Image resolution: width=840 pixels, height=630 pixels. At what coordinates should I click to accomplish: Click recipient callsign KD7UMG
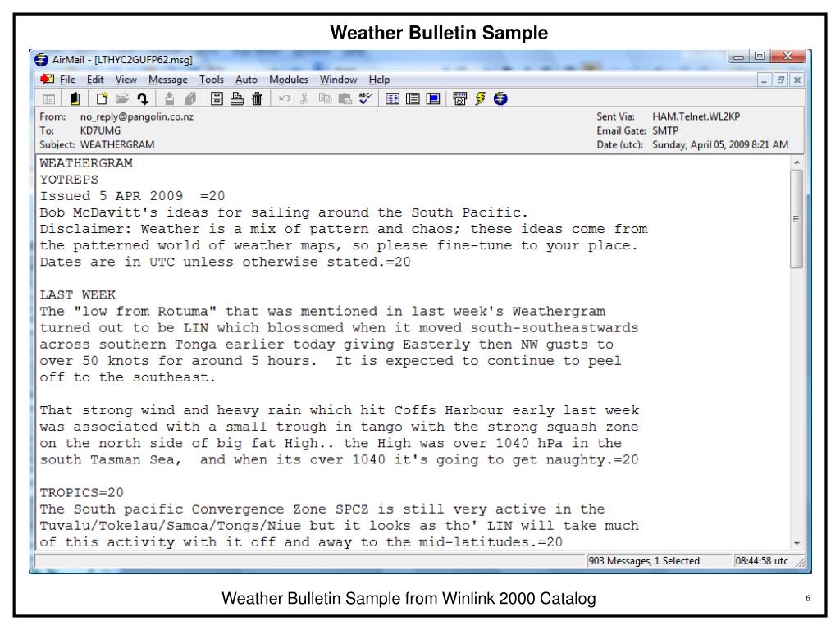pyautogui.click(x=100, y=130)
